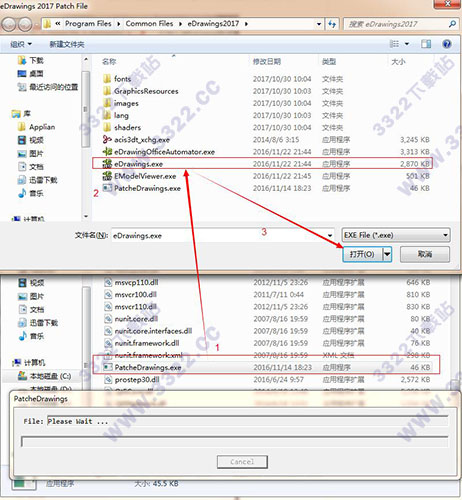Click the 名称 name column header
The image size is (462, 500).
(x=109, y=61)
